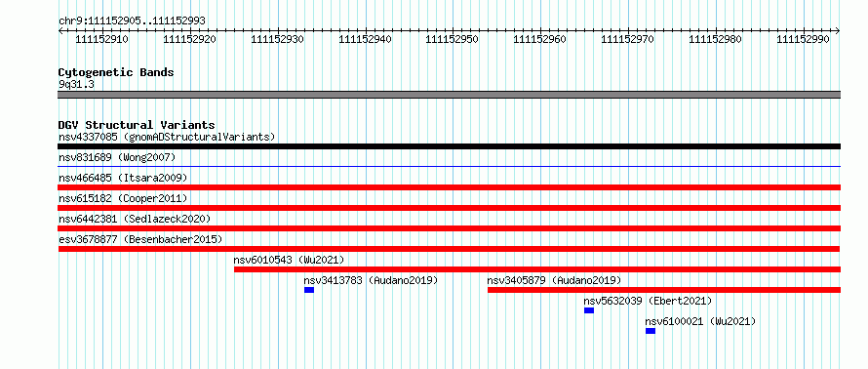This screenshot has width=868, height=369.
Task: Click the gray 9q31.3 cytogenetic band
Action: (x=450, y=95)
